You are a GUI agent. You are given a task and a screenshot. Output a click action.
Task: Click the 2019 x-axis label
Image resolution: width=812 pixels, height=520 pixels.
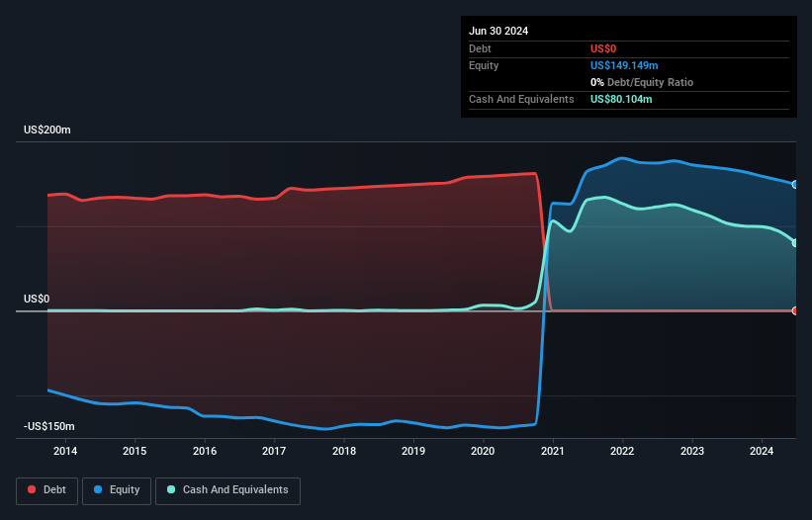click(x=413, y=451)
